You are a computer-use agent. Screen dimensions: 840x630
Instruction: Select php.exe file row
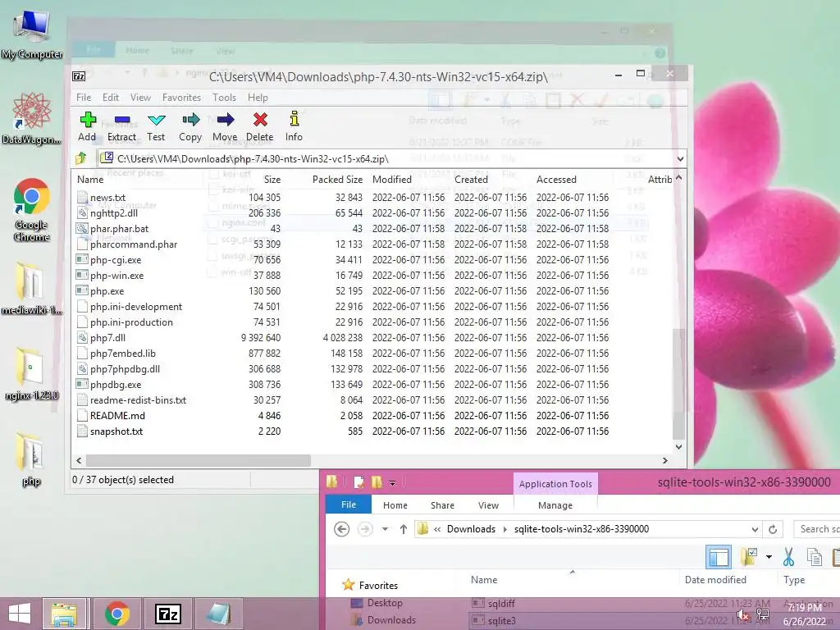tap(107, 291)
